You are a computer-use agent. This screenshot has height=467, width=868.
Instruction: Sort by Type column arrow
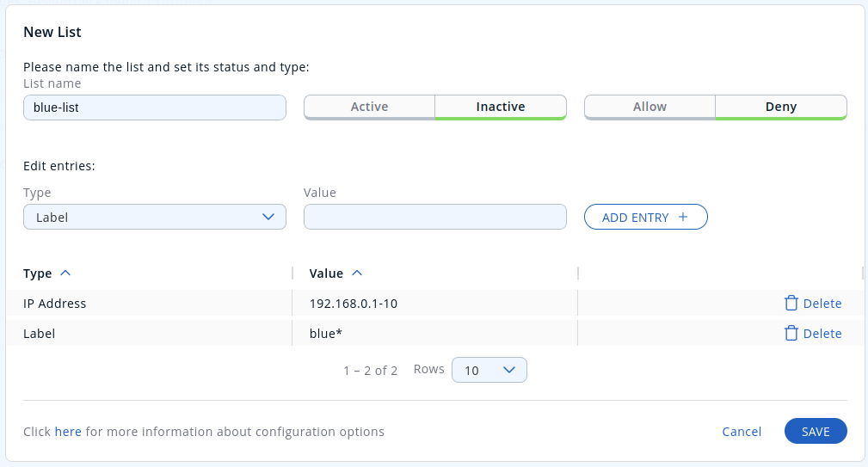tap(65, 273)
